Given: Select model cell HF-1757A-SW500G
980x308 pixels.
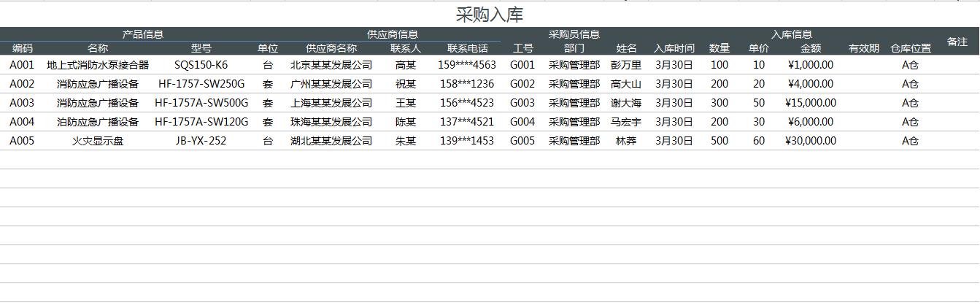Looking at the screenshot, I should (x=201, y=103).
